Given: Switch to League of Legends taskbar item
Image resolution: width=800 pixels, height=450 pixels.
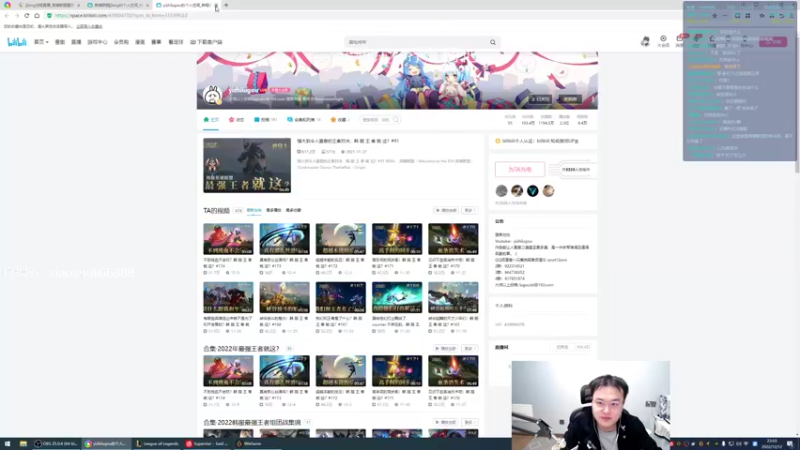Looking at the screenshot, I should point(157,444).
